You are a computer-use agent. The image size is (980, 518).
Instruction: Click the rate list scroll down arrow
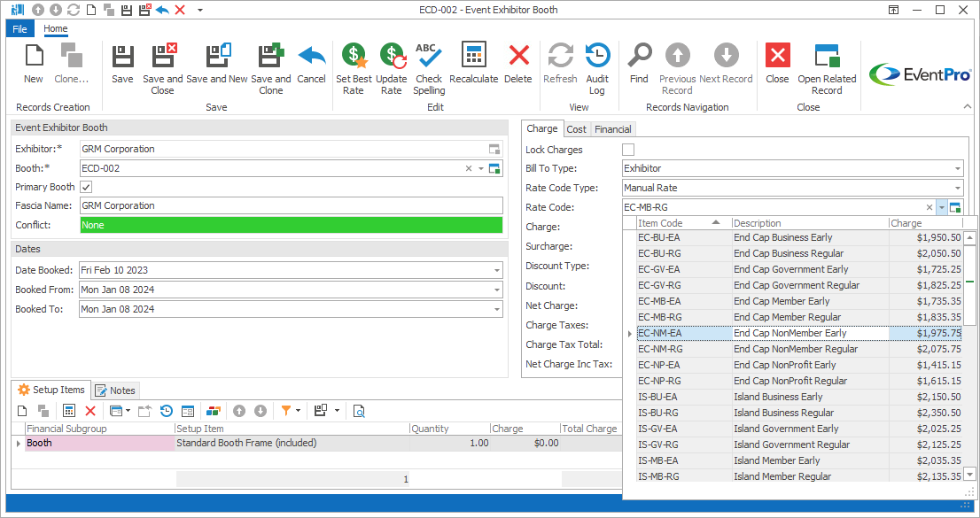click(x=970, y=475)
